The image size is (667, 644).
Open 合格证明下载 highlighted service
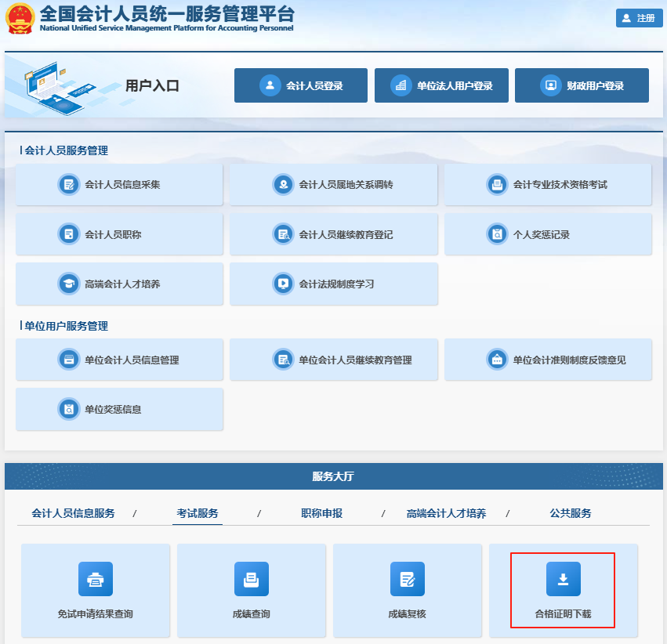click(563, 591)
